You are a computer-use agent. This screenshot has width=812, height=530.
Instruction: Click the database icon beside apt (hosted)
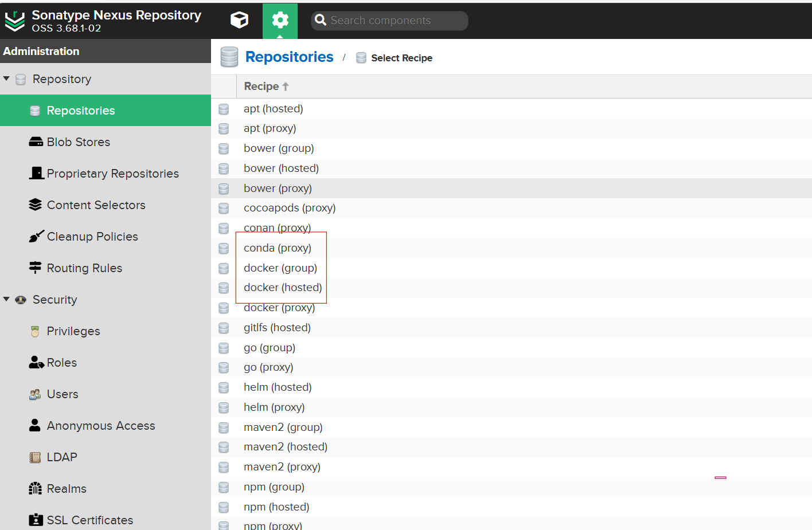point(224,109)
